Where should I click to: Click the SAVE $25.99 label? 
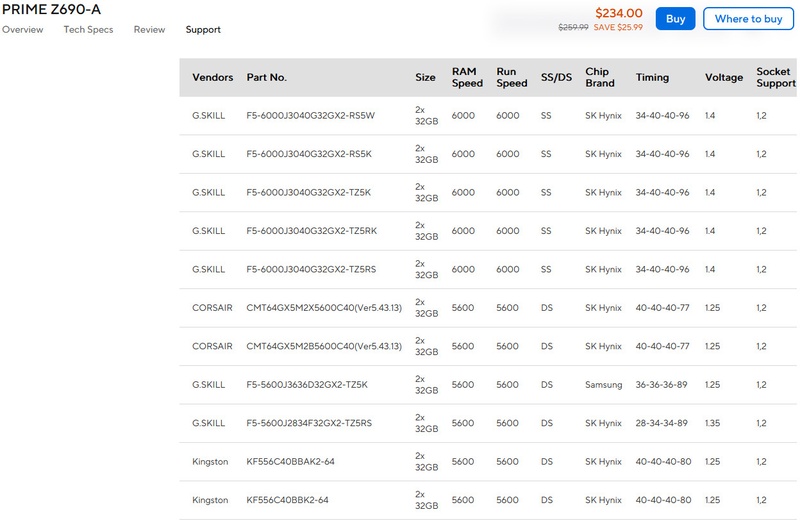point(618,27)
